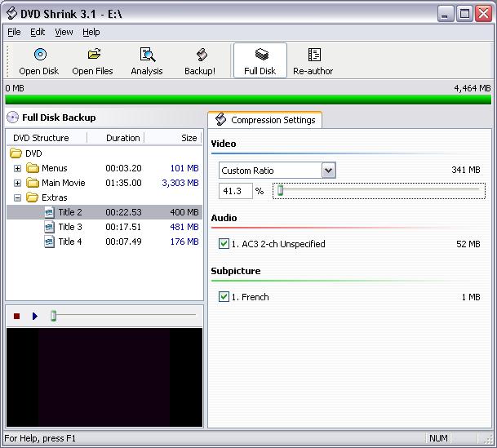Image resolution: width=497 pixels, height=448 pixels.
Task: Click the Full Disk Backup disc icon
Action: point(13,118)
